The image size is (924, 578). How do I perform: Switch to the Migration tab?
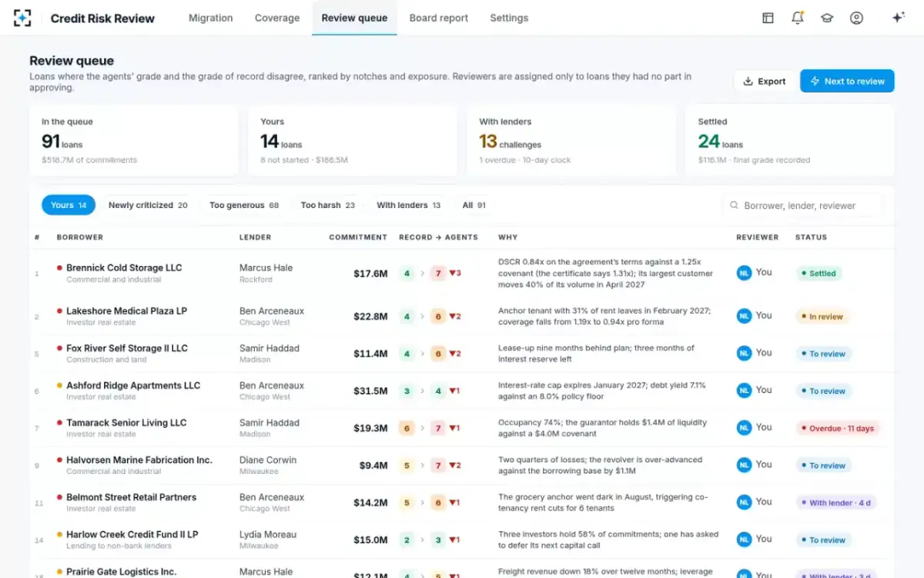(211, 18)
